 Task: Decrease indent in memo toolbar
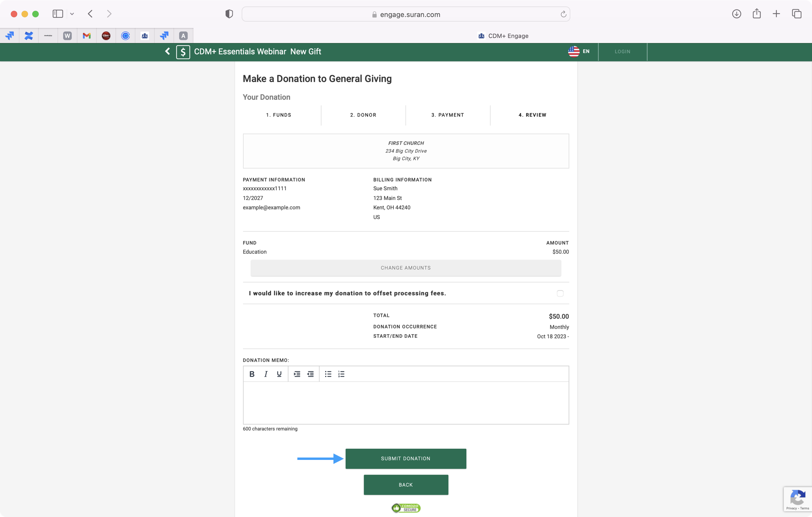310,374
